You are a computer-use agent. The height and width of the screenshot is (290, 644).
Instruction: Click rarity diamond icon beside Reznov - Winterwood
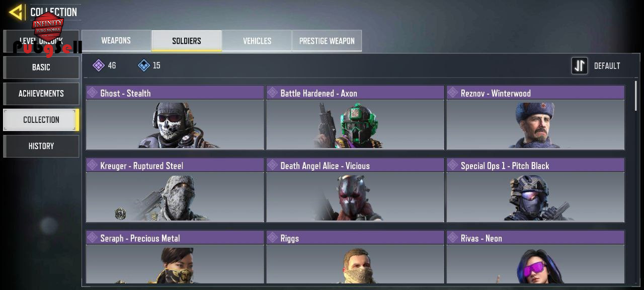point(453,93)
